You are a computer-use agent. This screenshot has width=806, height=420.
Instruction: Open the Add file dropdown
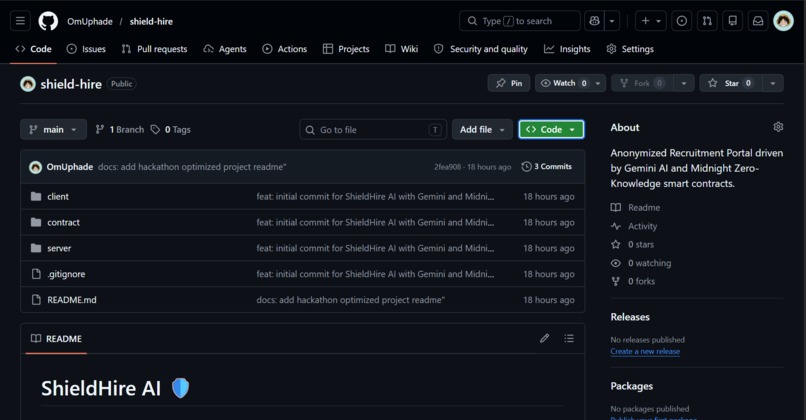coord(482,130)
